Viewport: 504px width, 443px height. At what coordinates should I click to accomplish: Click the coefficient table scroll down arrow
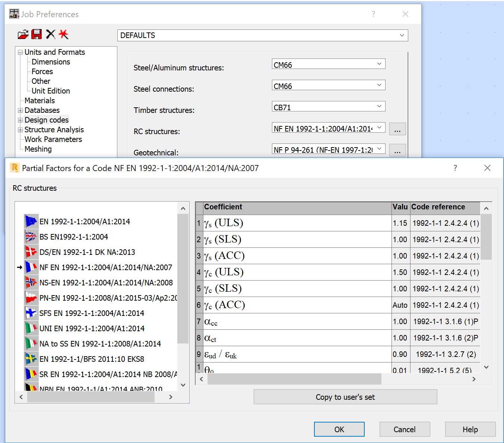coord(486,367)
